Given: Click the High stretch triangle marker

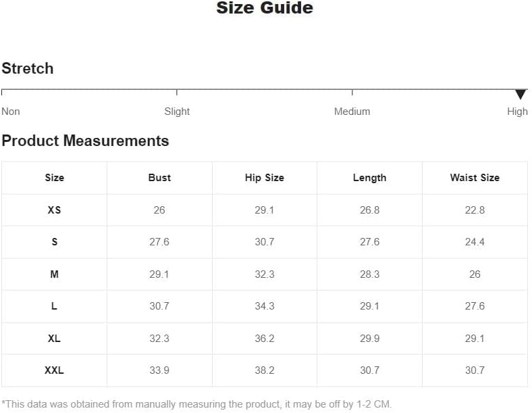Looking at the screenshot, I should (x=521, y=95).
